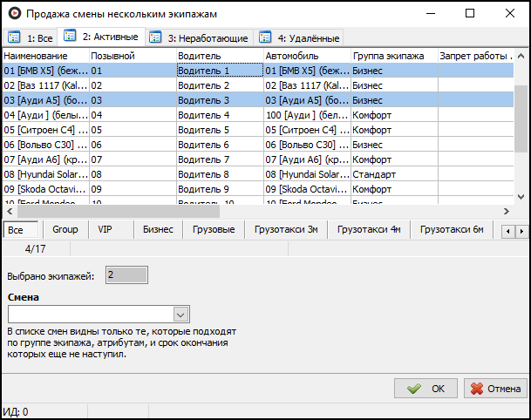
Task: Select the row 03 [Ауди A5] name cell
Action: pos(46,100)
